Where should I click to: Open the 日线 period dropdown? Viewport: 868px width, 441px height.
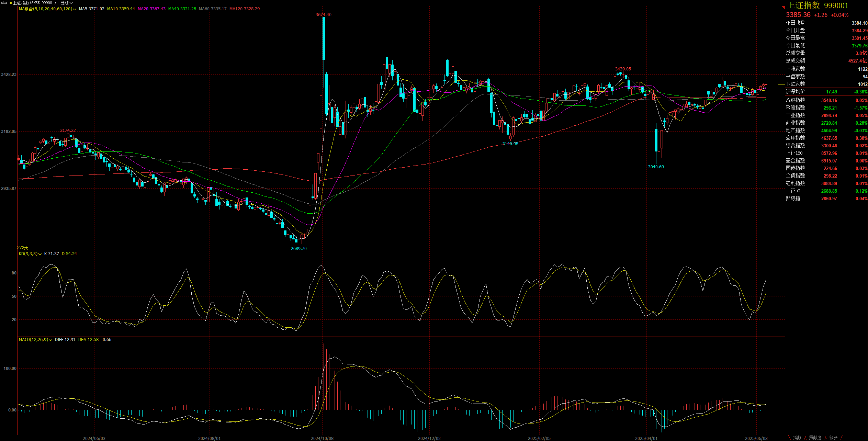(67, 3)
